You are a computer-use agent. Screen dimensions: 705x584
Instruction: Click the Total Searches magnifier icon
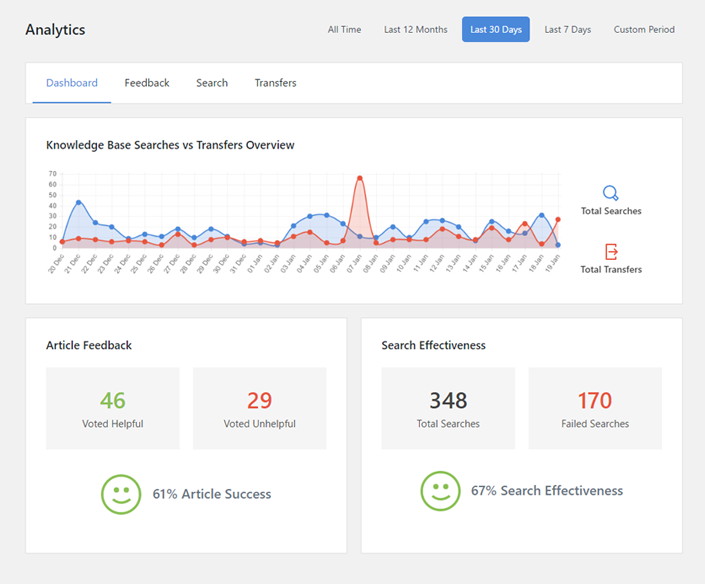[x=611, y=193]
